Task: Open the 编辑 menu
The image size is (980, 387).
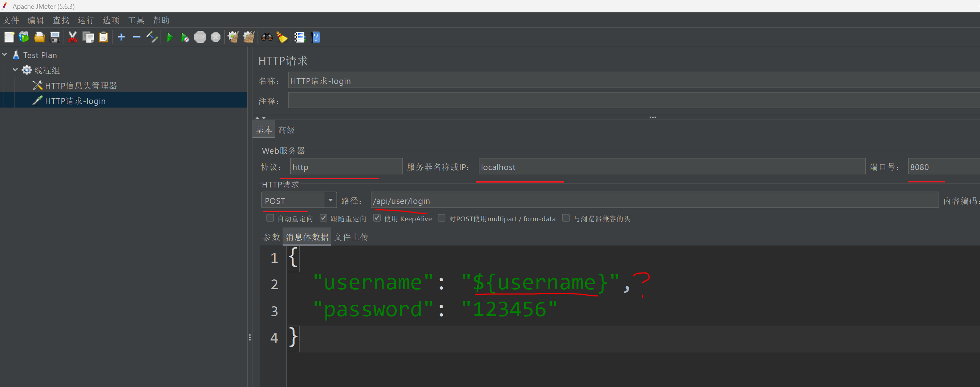Action: 36,20
